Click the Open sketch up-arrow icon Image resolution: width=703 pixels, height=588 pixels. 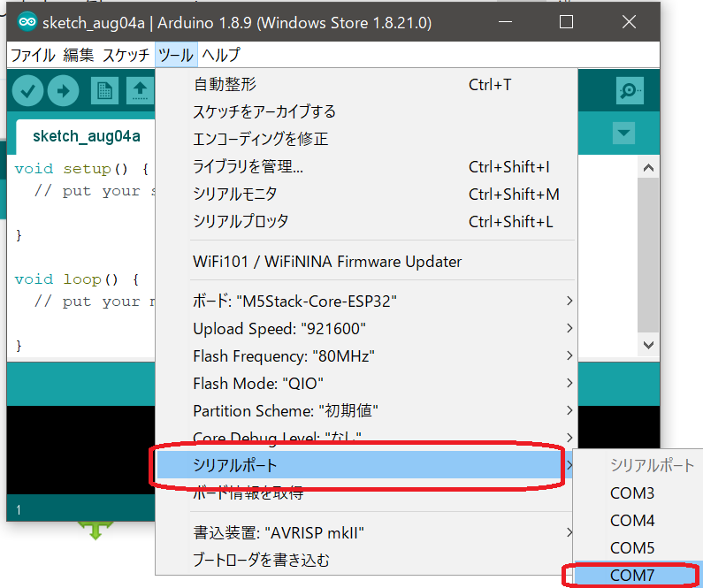[x=140, y=90]
